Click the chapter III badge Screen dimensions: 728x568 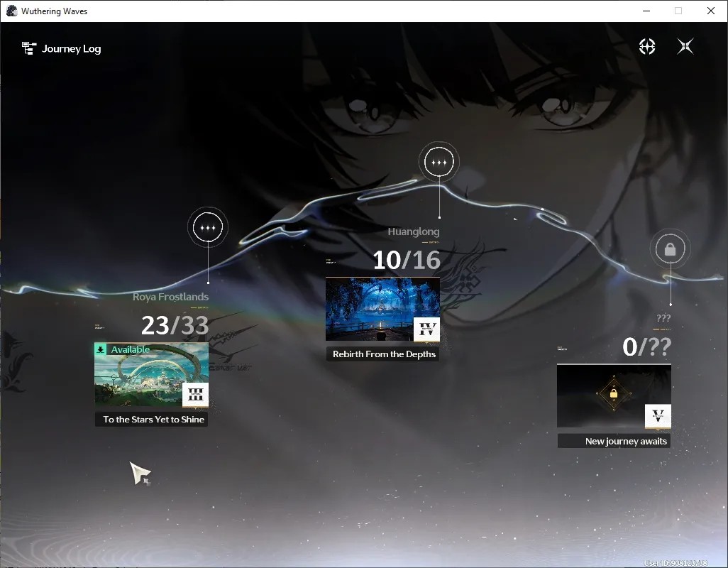[x=195, y=395]
